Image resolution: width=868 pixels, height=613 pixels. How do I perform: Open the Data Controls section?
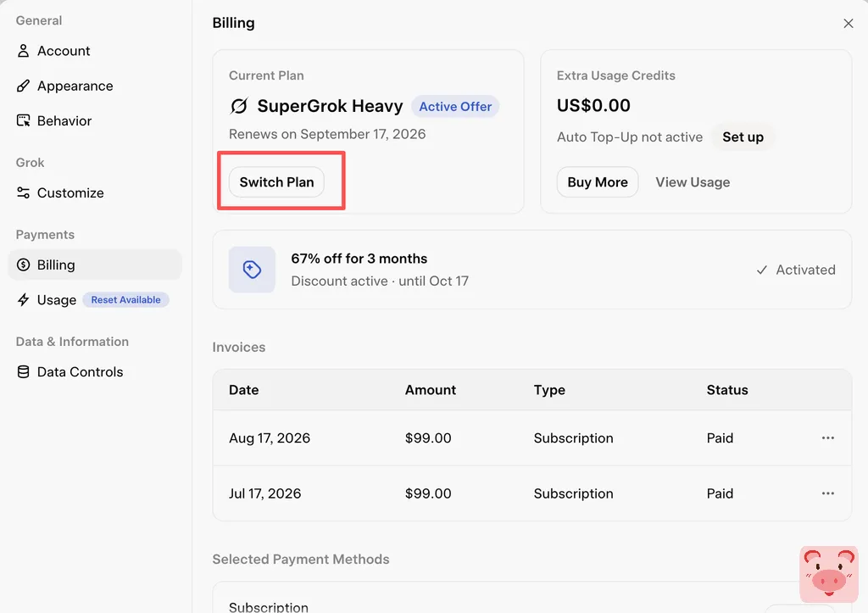(x=95, y=371)
